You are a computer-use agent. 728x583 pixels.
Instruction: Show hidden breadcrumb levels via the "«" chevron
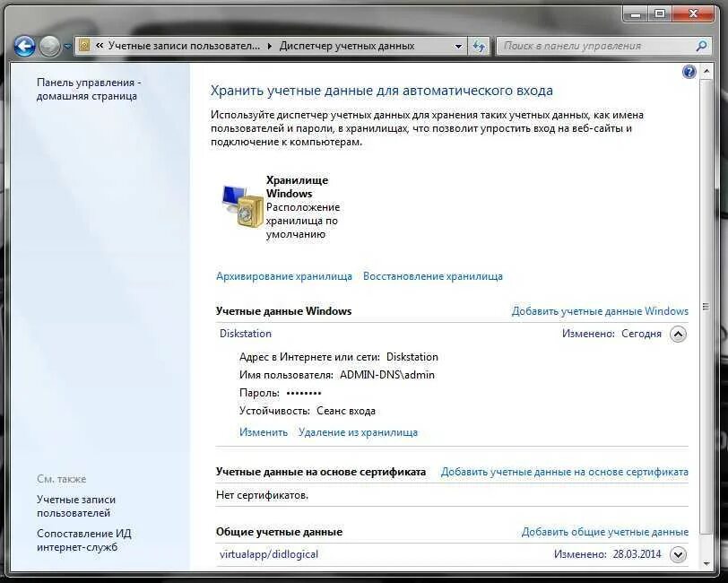point(100,46)
